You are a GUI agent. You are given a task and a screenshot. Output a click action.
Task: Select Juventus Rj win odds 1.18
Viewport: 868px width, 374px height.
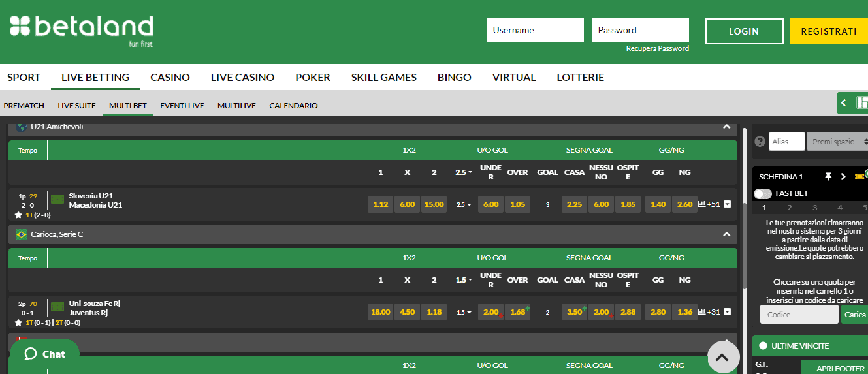point(434,312)
